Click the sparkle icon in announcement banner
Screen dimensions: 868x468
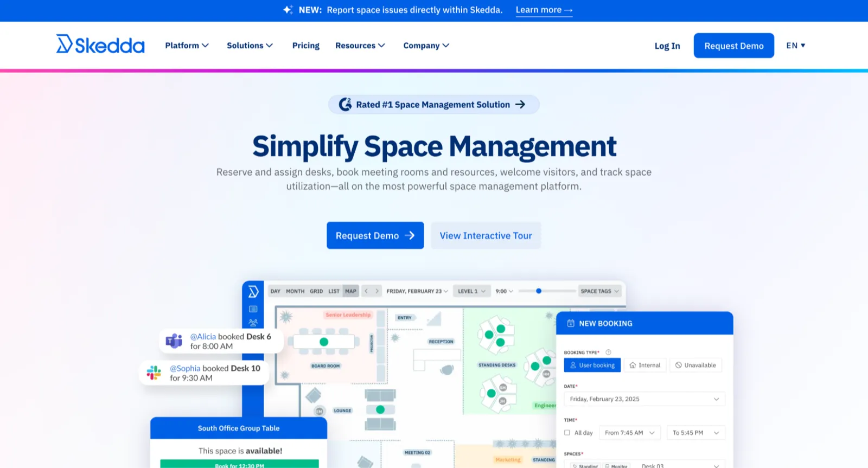coord(288,10)
